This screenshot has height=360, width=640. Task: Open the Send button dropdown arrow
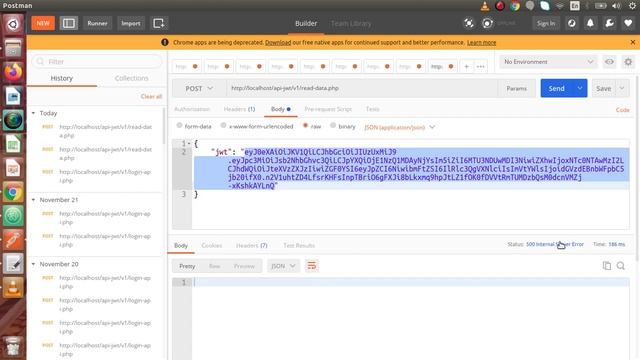(580, 88)
